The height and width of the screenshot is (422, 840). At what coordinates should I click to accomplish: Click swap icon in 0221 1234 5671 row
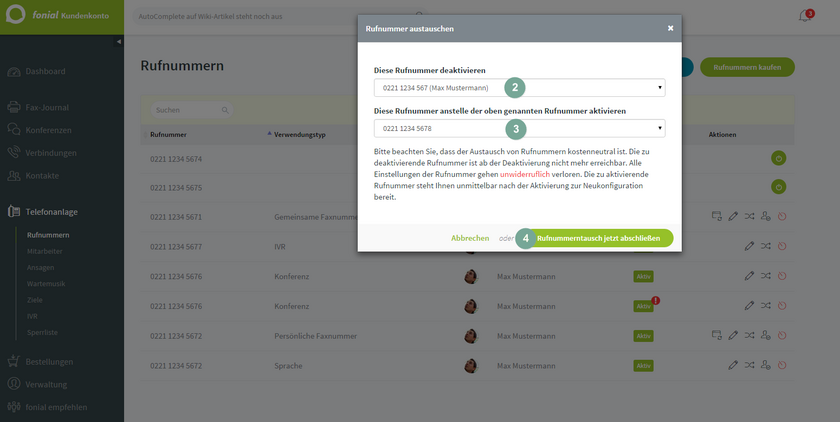click(749, 216)
